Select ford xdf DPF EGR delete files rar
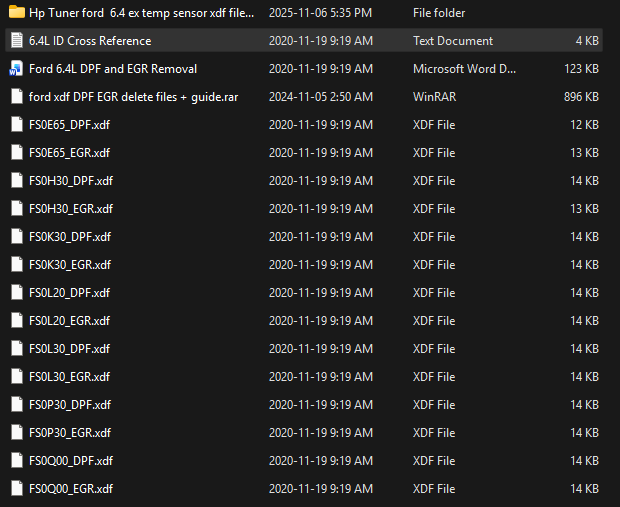Screen dimensions: 620x507 [x=134, y=97]
